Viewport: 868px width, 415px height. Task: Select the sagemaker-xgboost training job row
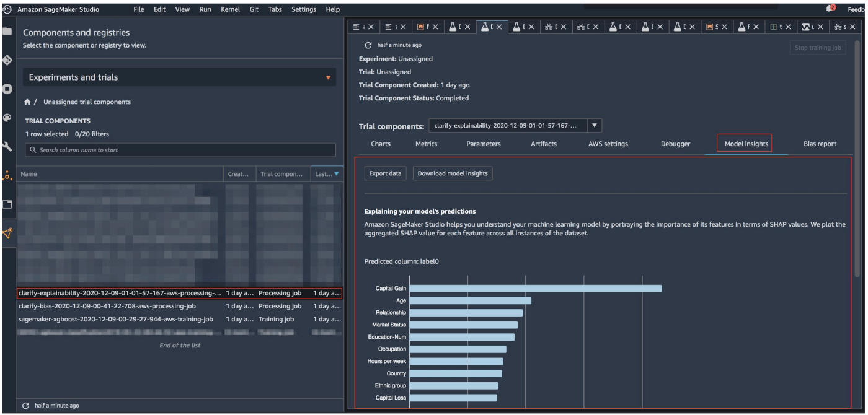click(179, 320)
